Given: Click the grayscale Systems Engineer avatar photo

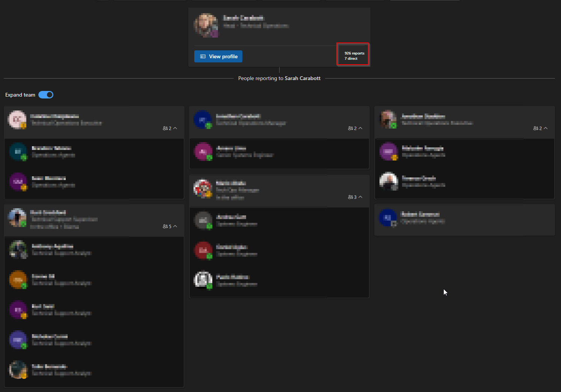Looking at the screenshot, I should 203,280.
